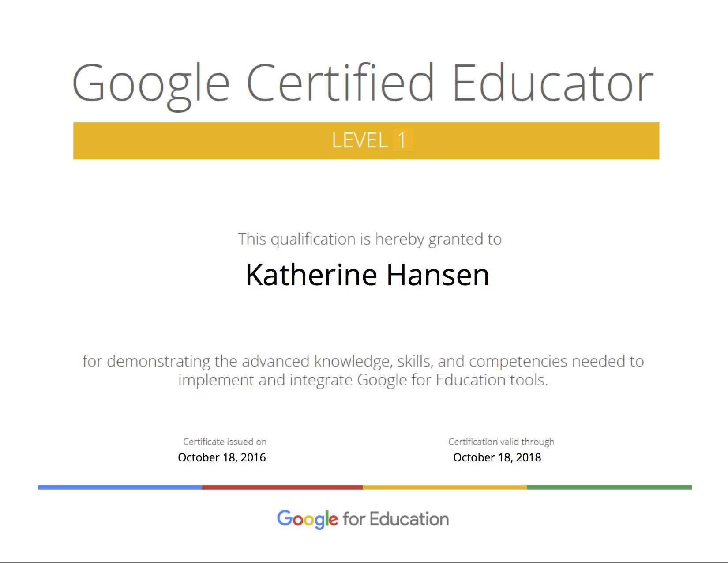
Task: Click the "for demonstrating the advanced knowledge" line
Action: click(x=363, y=361)
